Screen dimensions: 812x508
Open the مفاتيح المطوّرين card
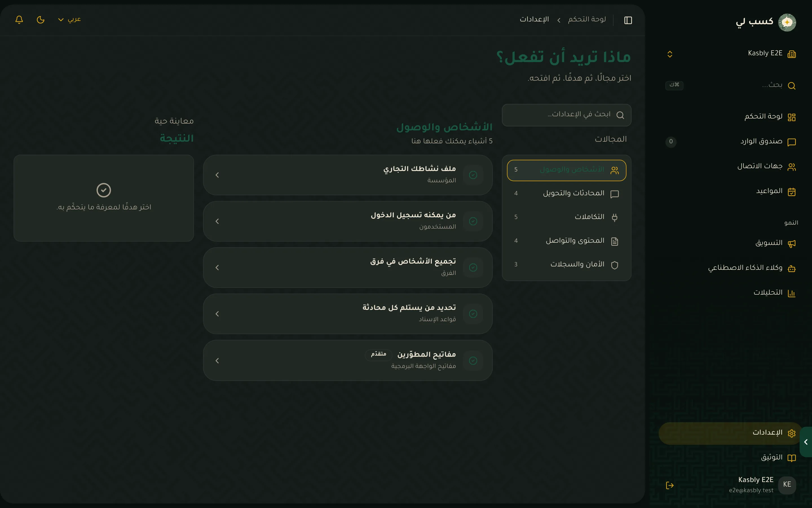[348, 360]
